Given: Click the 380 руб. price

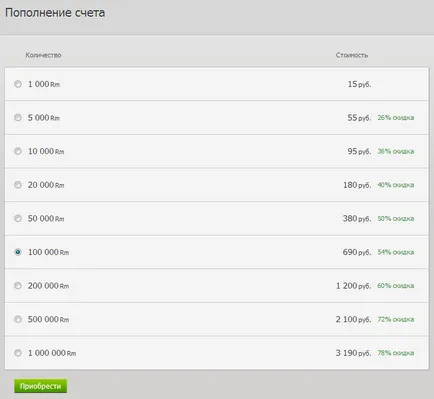Looking at the screenshot, I should (x=357, y=219).
